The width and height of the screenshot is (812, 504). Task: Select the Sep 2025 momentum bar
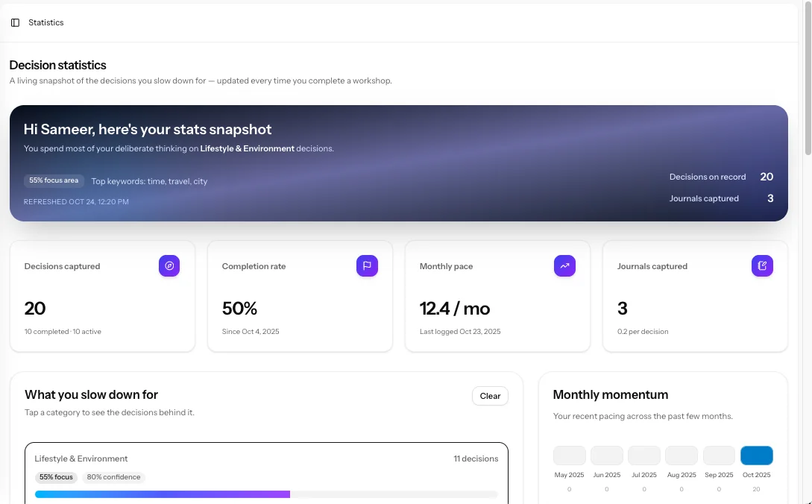(x=719, y=455)
